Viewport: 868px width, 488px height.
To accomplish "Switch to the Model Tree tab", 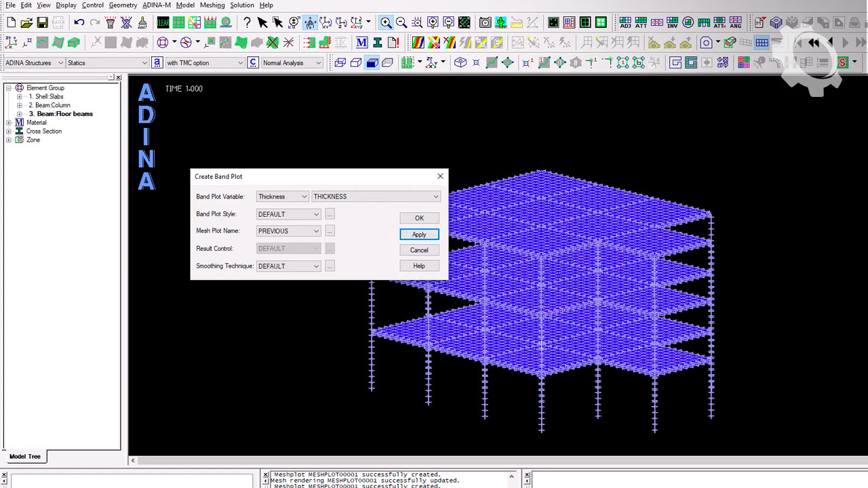I will pos(25,457).
